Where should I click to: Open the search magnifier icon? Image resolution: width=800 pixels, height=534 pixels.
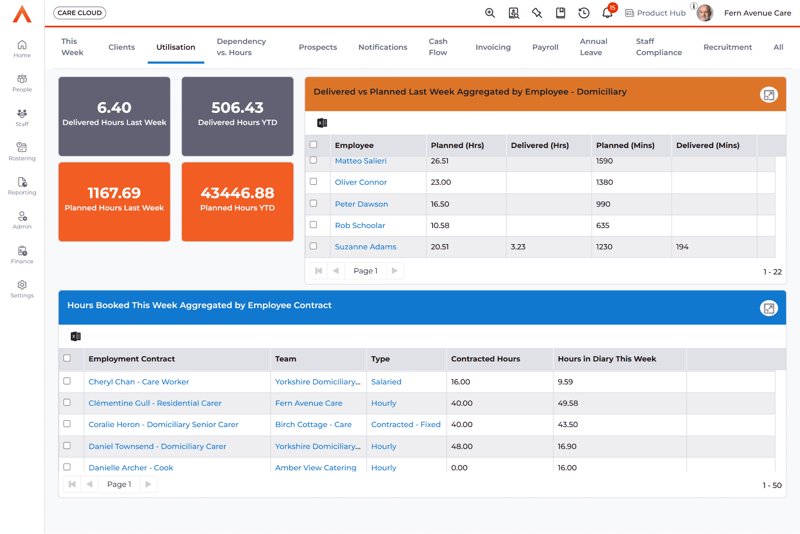[x=490, y=13]
